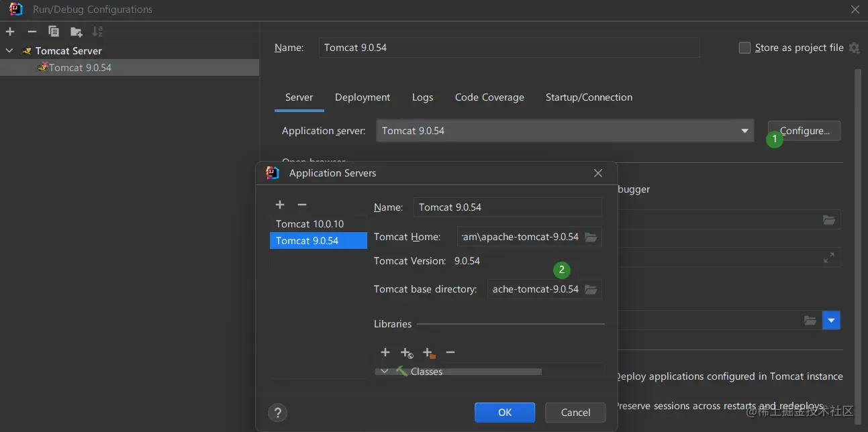The width and height of the screenshot is (868, 432).
Task: Move configuration into new folder icon
Action: click(77, 32)
